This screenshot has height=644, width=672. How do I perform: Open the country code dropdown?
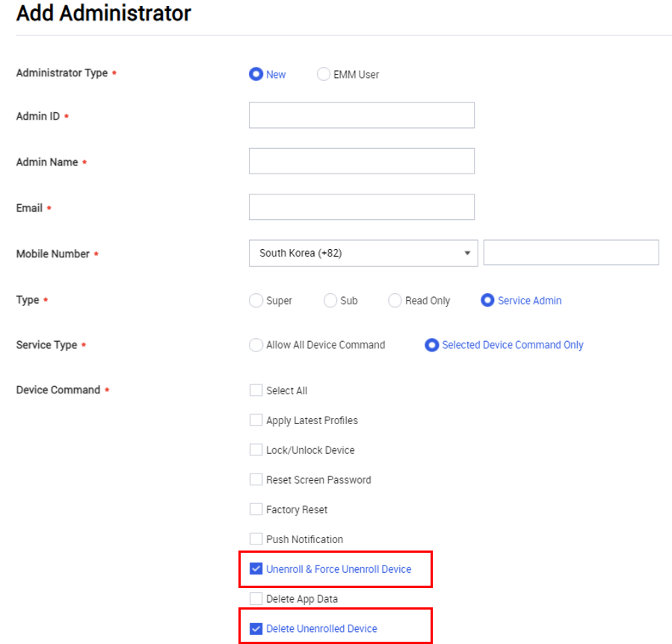coord(467,253)
